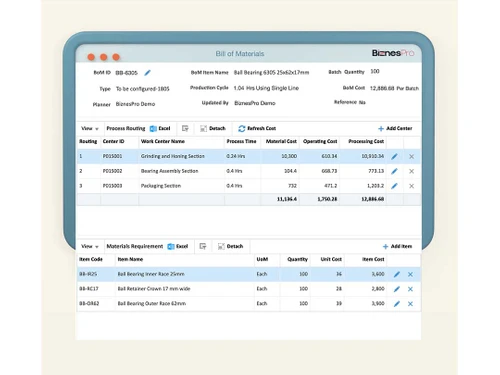
Task: Click the Ball Bearing 6305 BoM Item Name
Action: (271, 72)
